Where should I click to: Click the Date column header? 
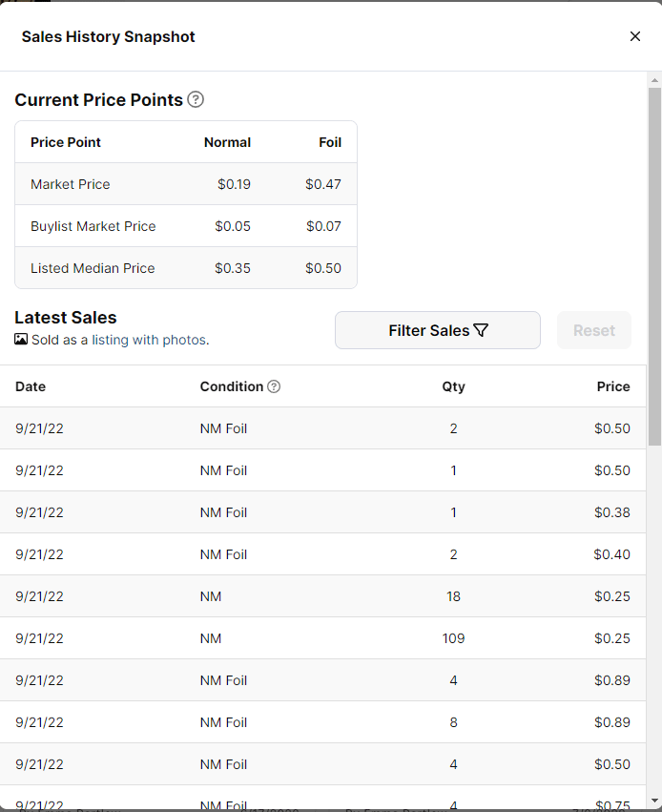coord(31,386)
